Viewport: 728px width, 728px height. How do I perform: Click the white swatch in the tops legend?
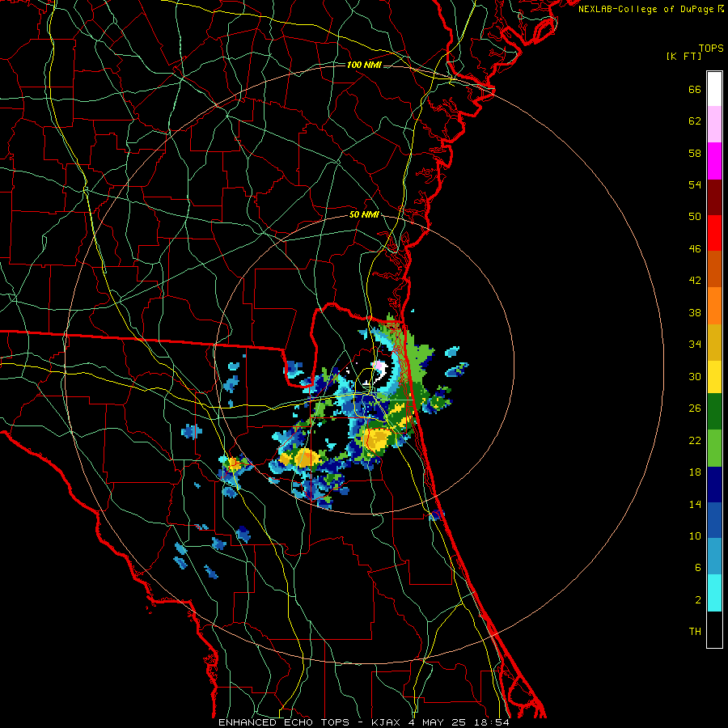[x=714, y=89]
